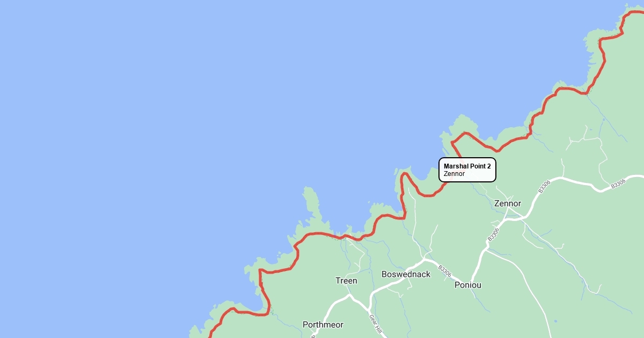Select the Zennor village label beside the B3306

[x=507, y=204]
